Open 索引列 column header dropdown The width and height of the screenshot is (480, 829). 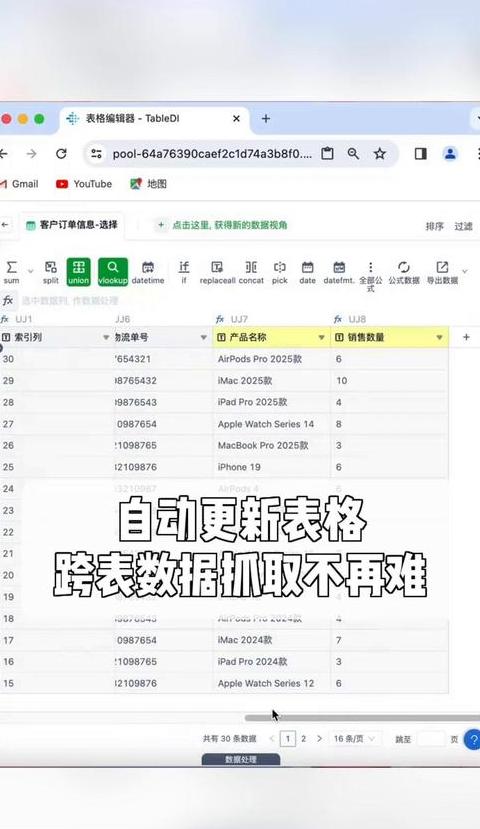coord(106,337)
